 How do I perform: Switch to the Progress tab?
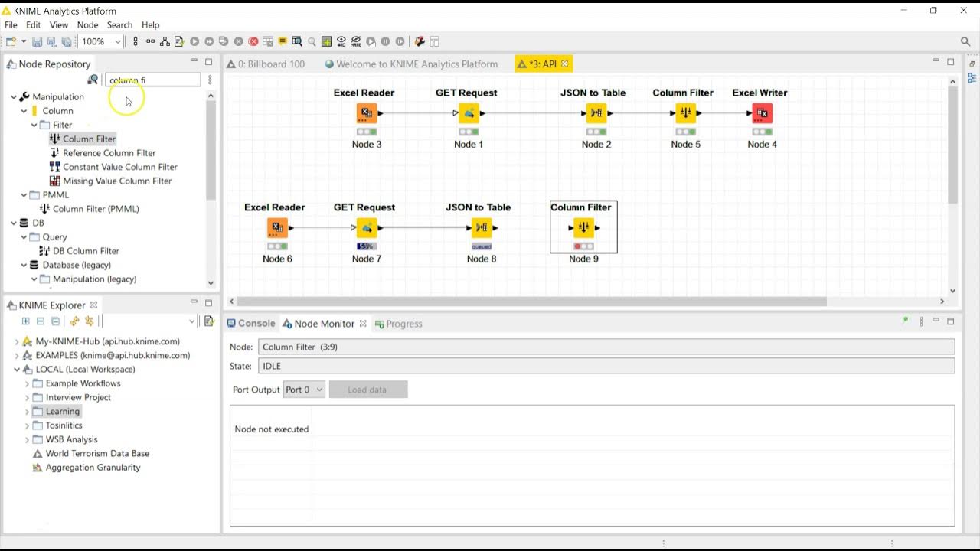[x=398, y=324]
